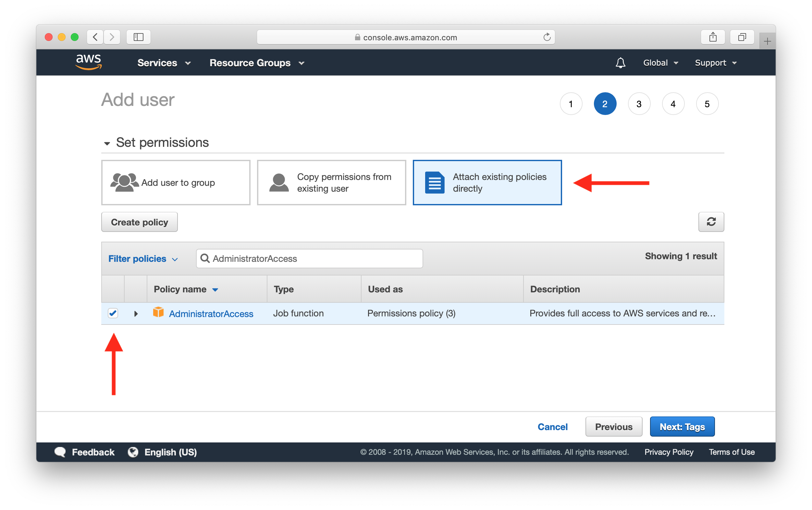Viewport: 812px width, 510px height.
Task: Open the Privacy Policy link
Action: pyautogui.click(x=669, y=452)
